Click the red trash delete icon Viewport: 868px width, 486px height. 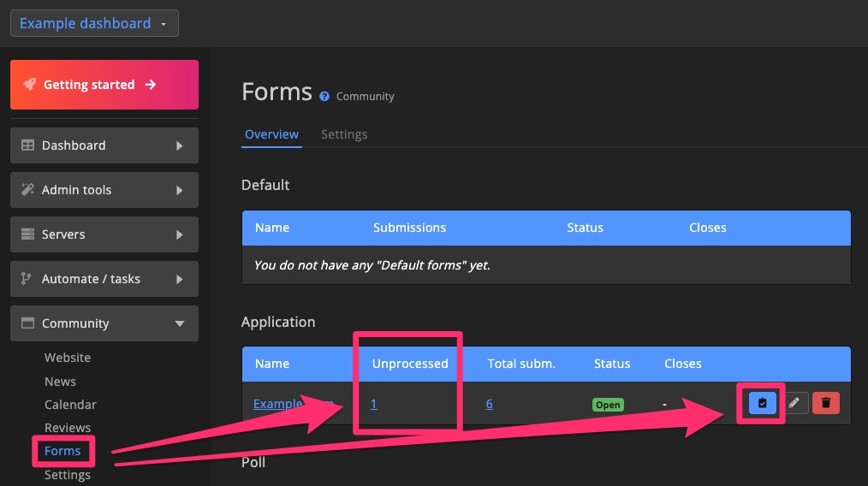[826, 403]
